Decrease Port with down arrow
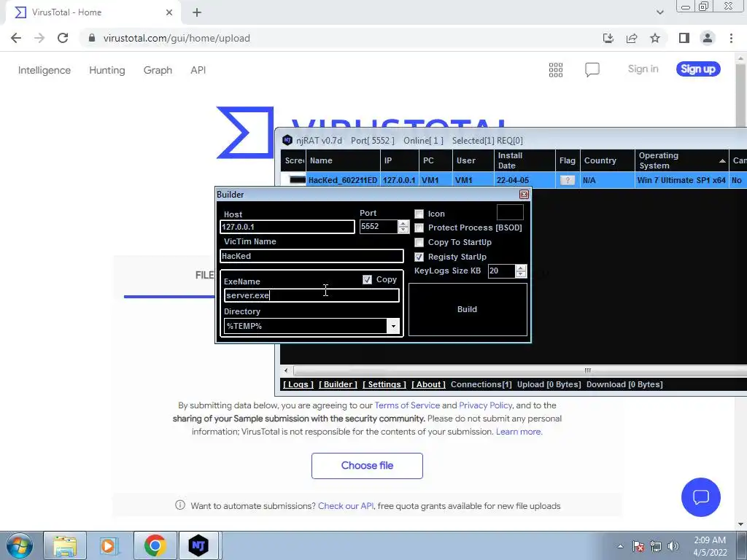This screenshot has width=747, height=560. pos(403,230)
